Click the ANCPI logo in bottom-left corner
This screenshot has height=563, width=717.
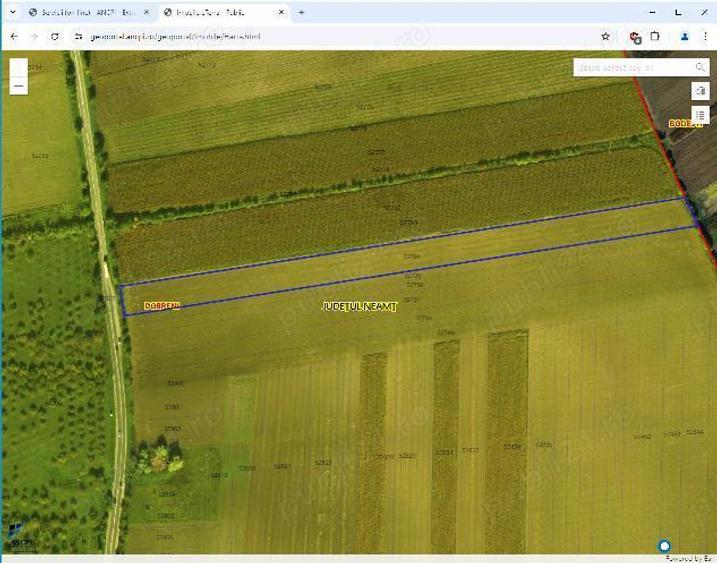[21, 534]
